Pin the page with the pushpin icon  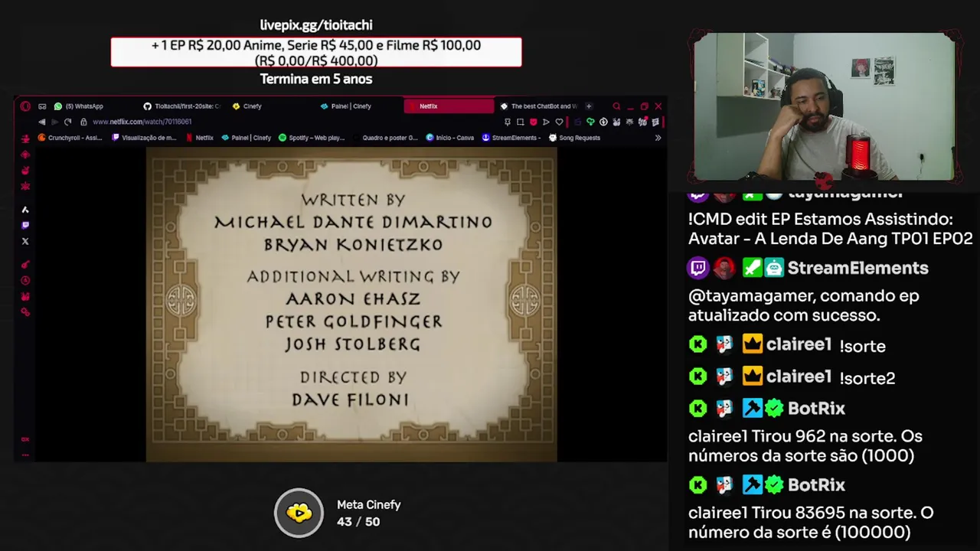click(x=507, y=122)
